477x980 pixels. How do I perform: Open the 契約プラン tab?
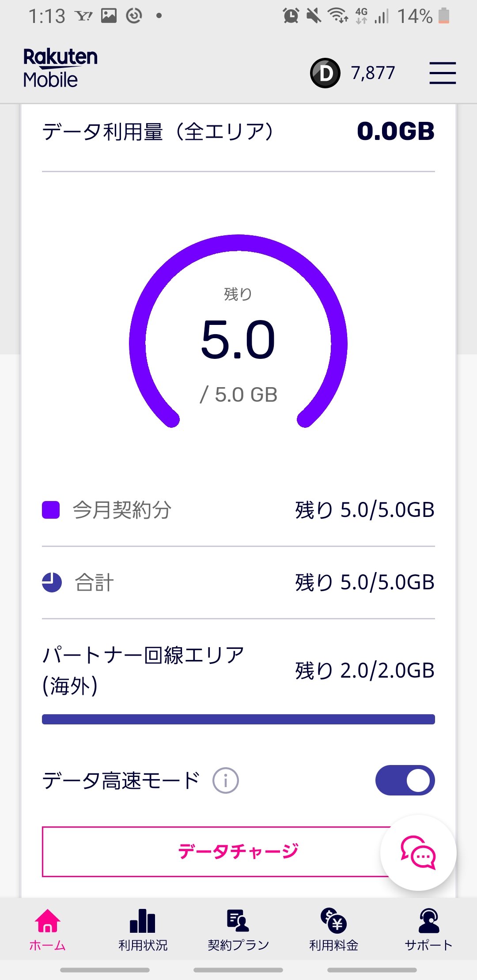click(x=238, y=929)
